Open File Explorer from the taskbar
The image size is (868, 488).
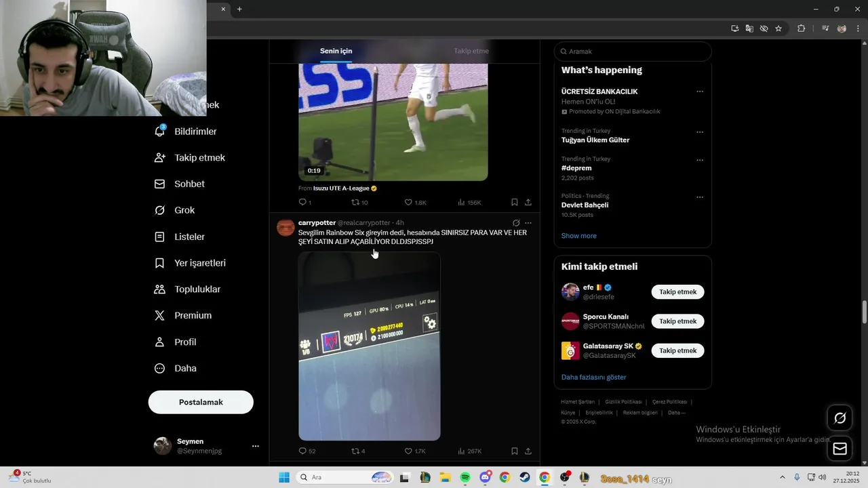[x=445, y=477]
